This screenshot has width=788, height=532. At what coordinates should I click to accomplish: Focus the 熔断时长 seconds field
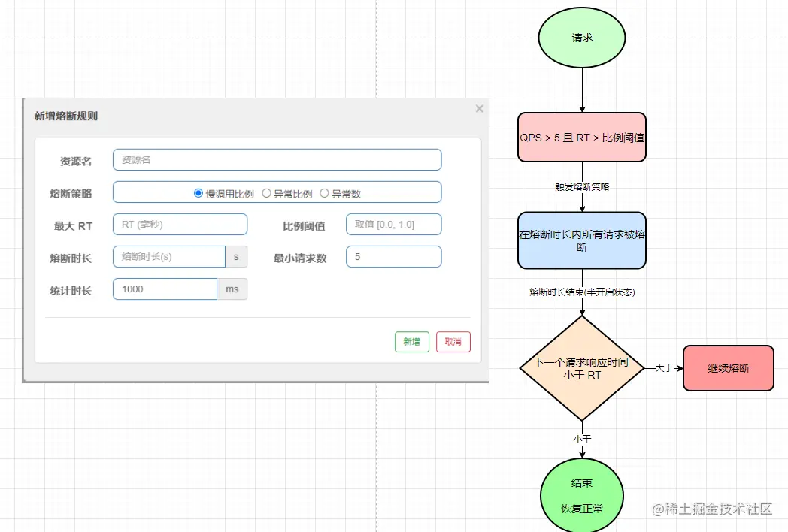pyautogui.click(x=169, y=257)
